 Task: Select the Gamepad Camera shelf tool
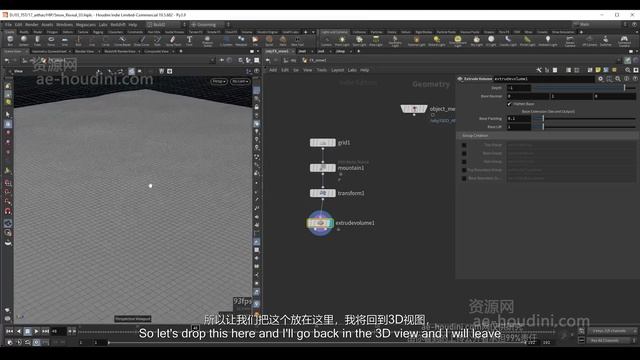pyautogui.click(x=624, y=40)
